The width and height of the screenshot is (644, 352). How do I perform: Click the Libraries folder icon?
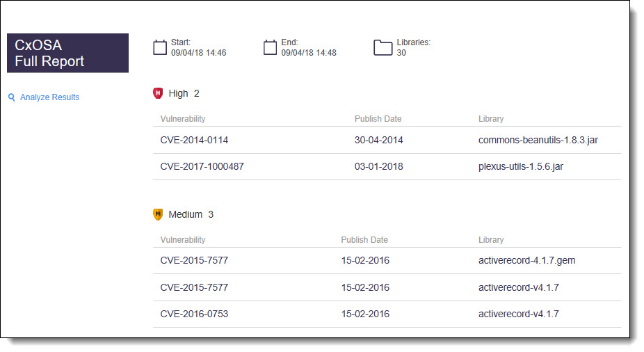(383, 47)
